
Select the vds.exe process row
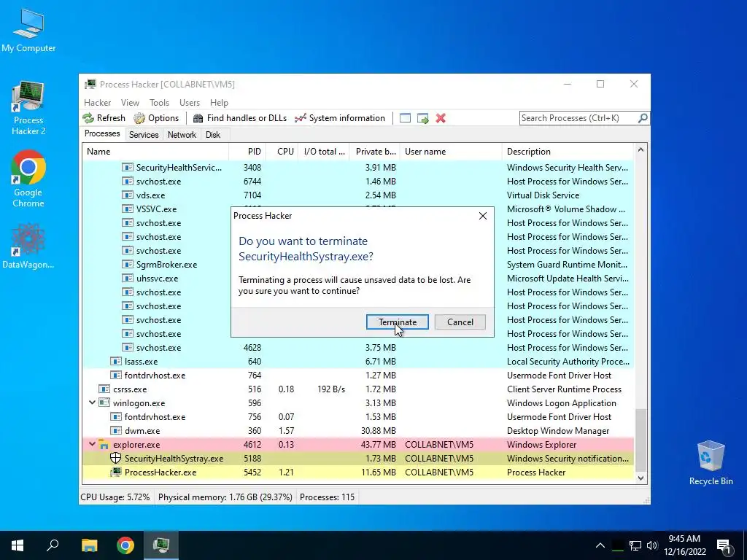pos(357,195)
